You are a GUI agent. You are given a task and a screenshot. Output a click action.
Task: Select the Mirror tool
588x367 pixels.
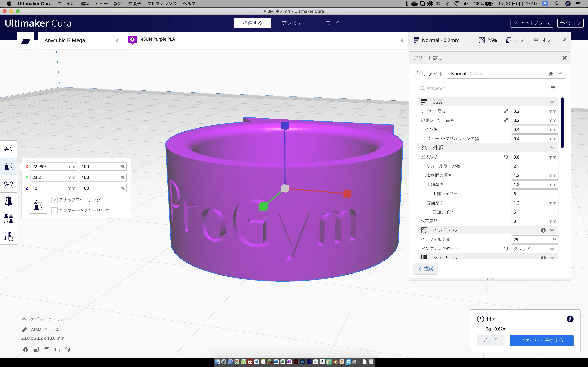point(9,201)
